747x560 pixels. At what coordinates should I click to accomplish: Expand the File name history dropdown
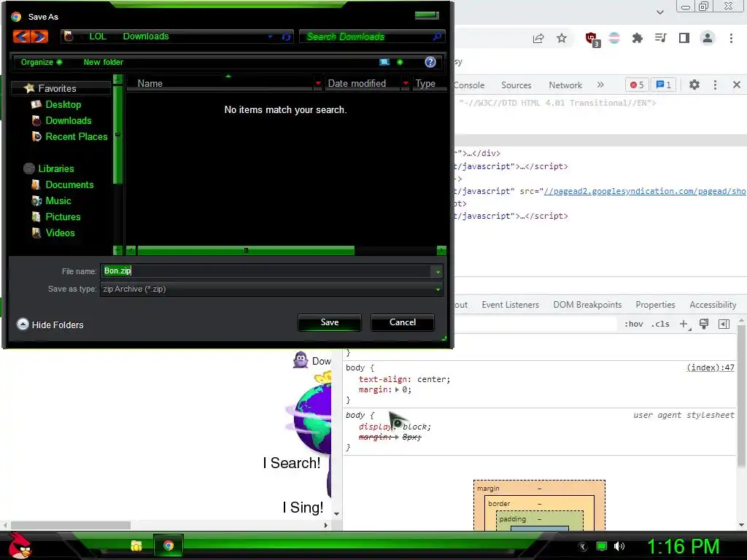click(438, 271)
